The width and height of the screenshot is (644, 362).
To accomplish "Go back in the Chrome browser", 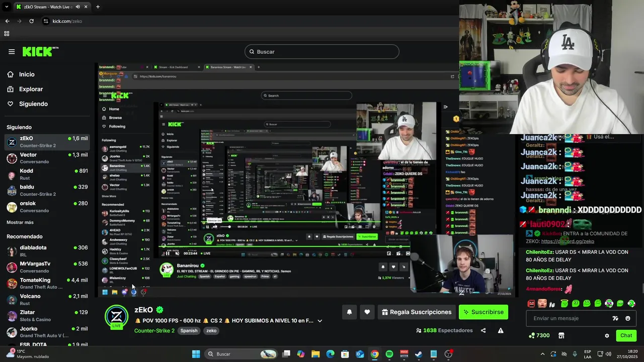I will [x=7, y=21].
